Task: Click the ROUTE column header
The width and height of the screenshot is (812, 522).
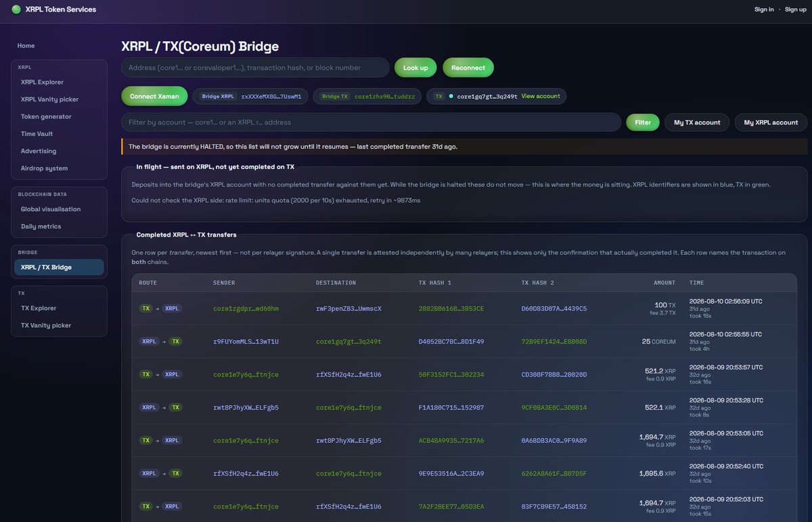Action: coord(148,283)
